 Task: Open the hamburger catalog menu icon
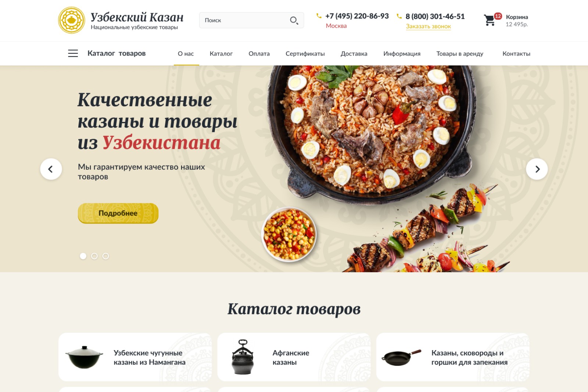click(x=73, y=53)
